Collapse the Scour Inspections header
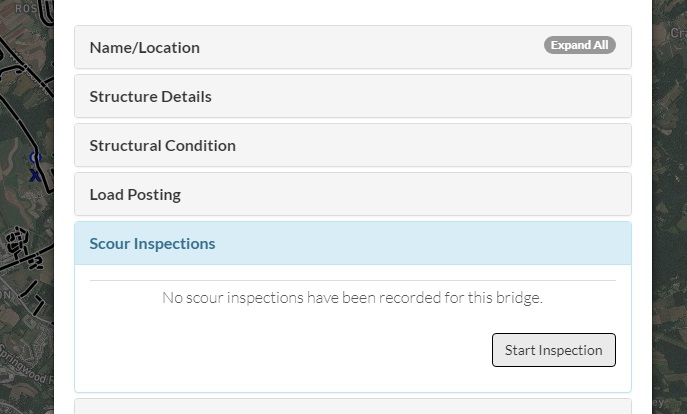The image size is (687, 414). (x=353, y=244)
